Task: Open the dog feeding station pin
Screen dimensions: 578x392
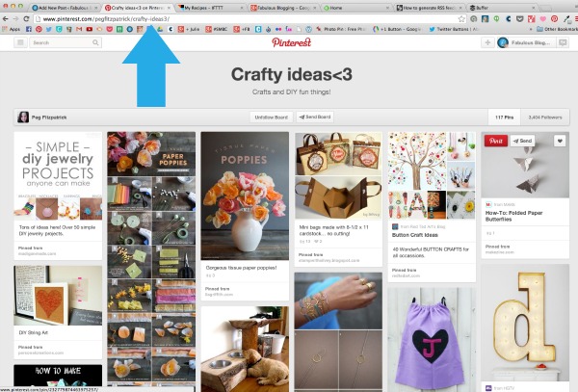Action: [x=245, y=349]
